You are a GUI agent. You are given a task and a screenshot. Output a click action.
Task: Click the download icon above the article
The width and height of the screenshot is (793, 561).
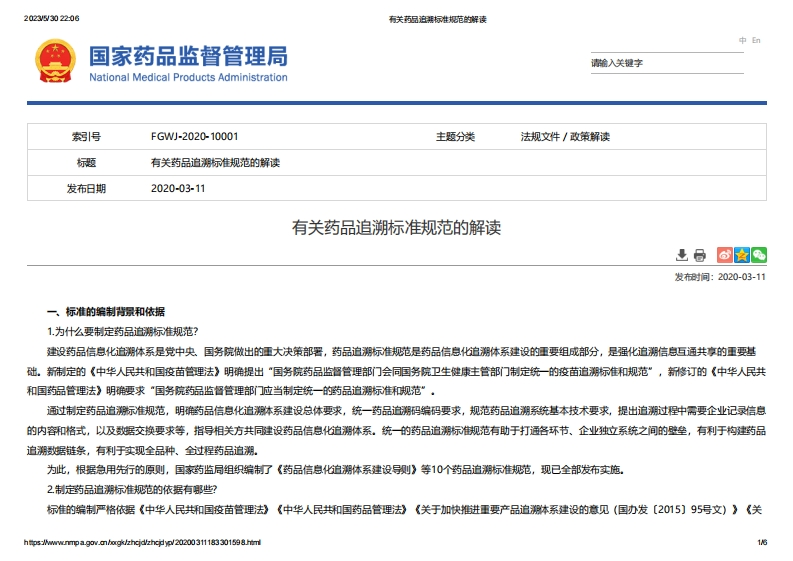[x=682, y=255]
